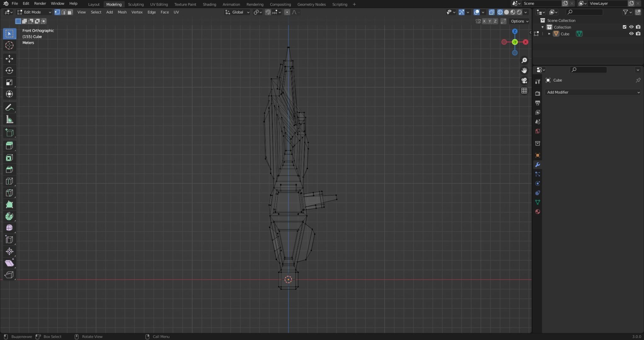This screenshot has height=340, width=644.
Task: Choose the Extrude Region tool
Action: coord(9,146)
